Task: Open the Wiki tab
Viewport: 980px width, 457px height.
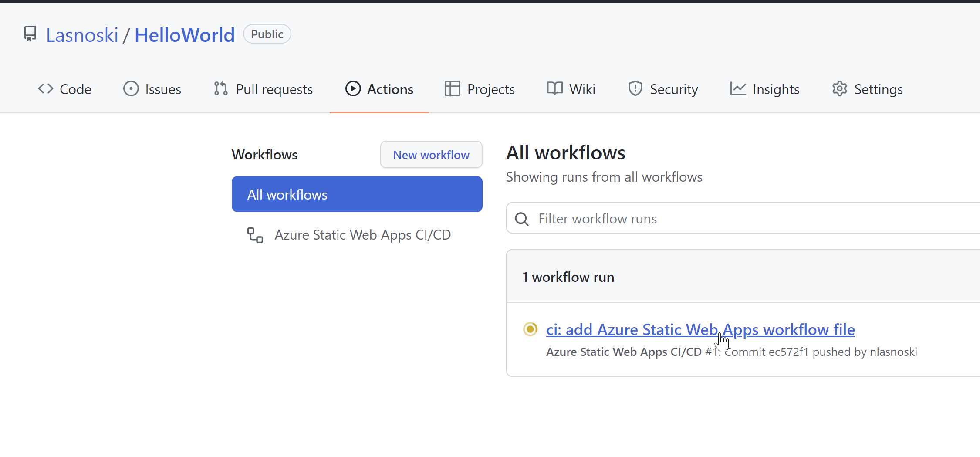Action: 571,89
